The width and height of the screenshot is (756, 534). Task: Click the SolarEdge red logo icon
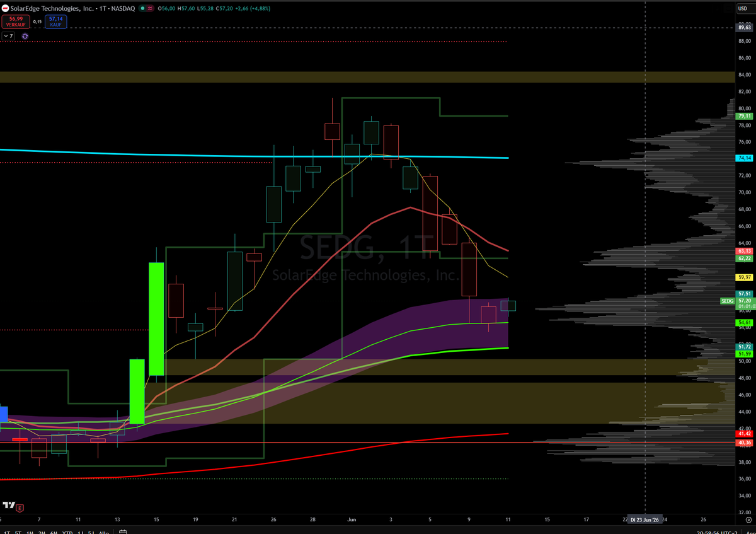4,9
